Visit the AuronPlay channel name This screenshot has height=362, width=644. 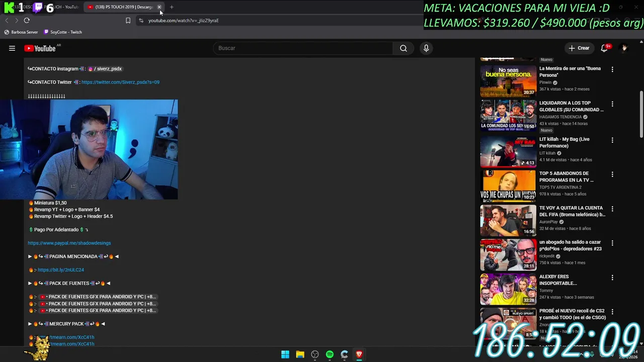coord(548,222)
